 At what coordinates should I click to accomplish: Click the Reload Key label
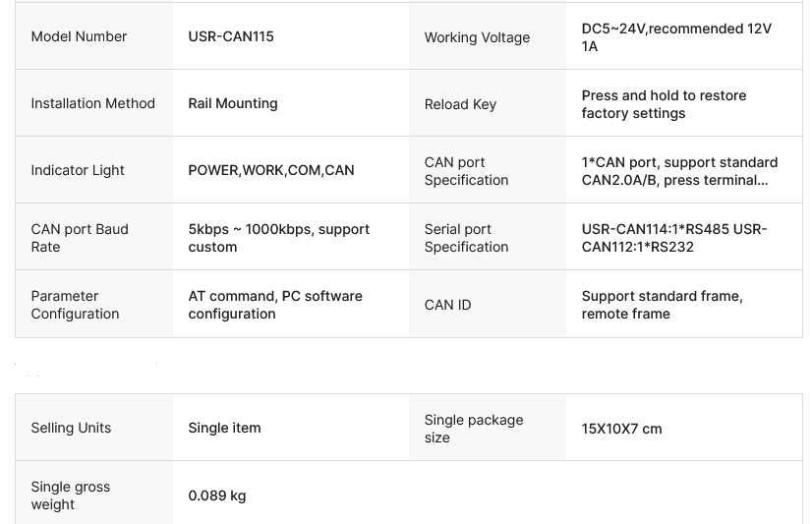[x=460, y=104]
